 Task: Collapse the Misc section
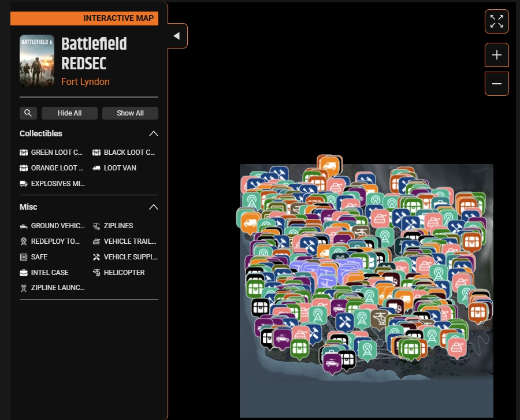tap(154, 207)
